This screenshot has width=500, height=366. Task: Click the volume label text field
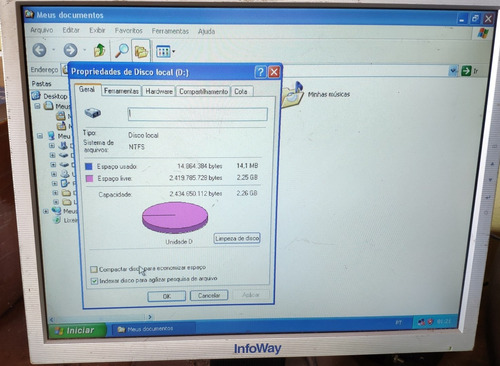pos(197,114)
